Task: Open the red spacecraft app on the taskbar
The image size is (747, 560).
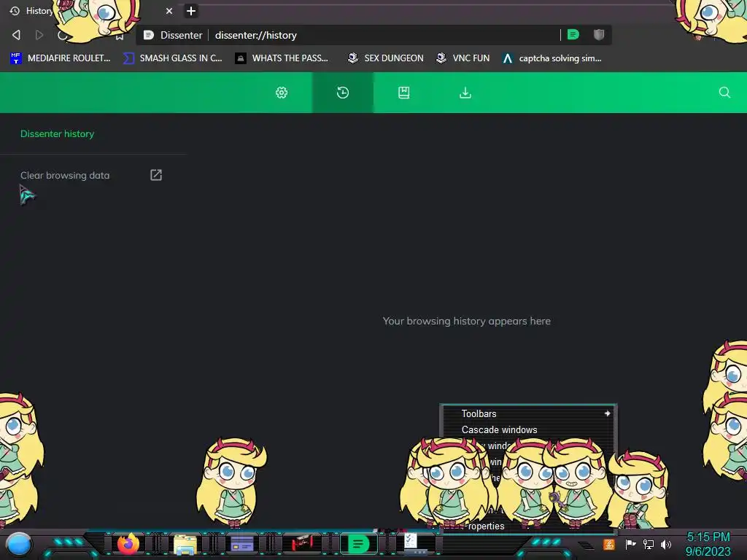Action: pos(301,542)
